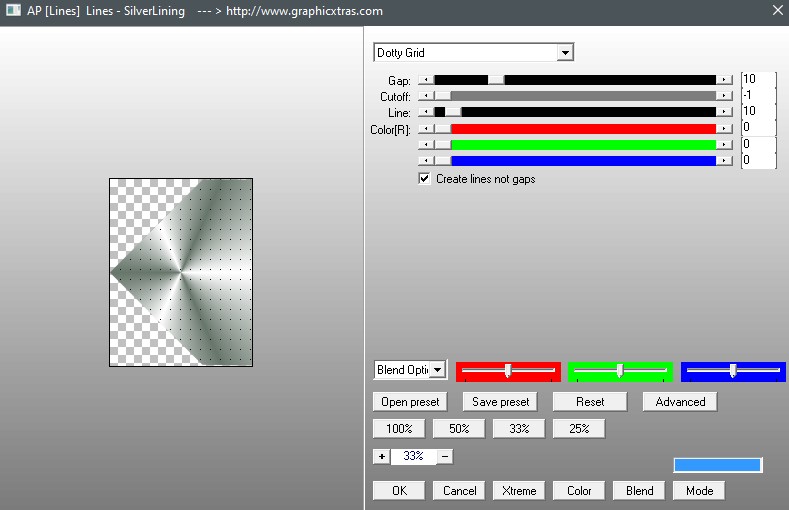Click the plus zoom-in icon
Image resolution: width=789 pixels, height=510 pixels.
pos(381,456)
